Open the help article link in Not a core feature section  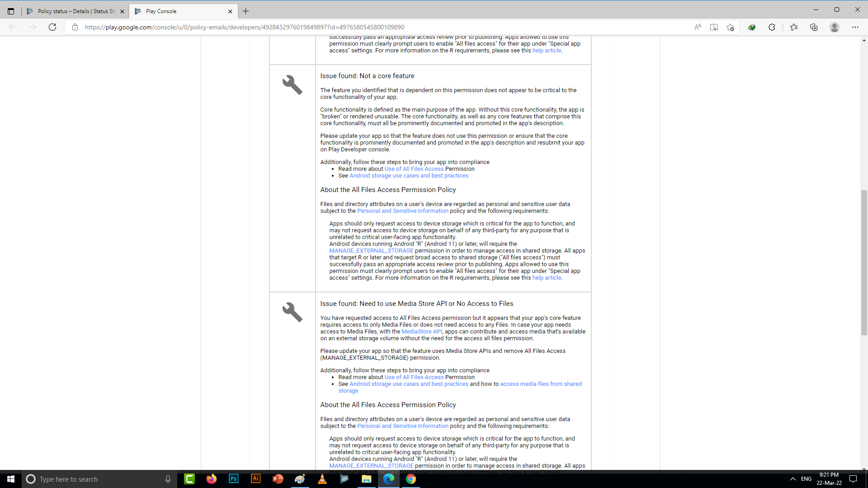coord(547,278)
